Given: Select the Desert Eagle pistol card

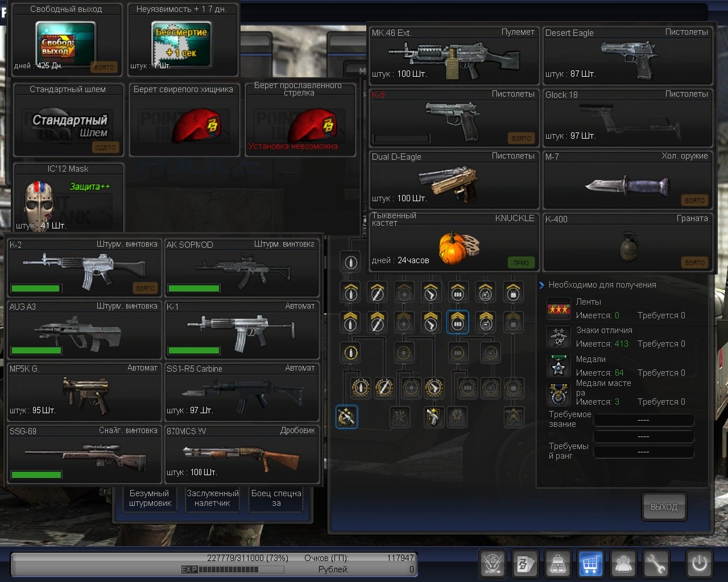Looking at the screenshot, I should click(628, 56).
